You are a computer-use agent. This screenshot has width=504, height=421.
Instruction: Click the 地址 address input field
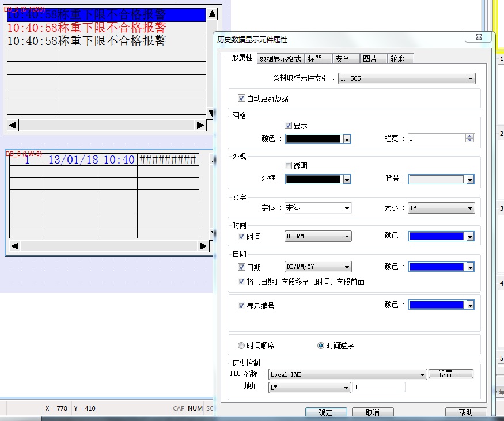point(378,388)
